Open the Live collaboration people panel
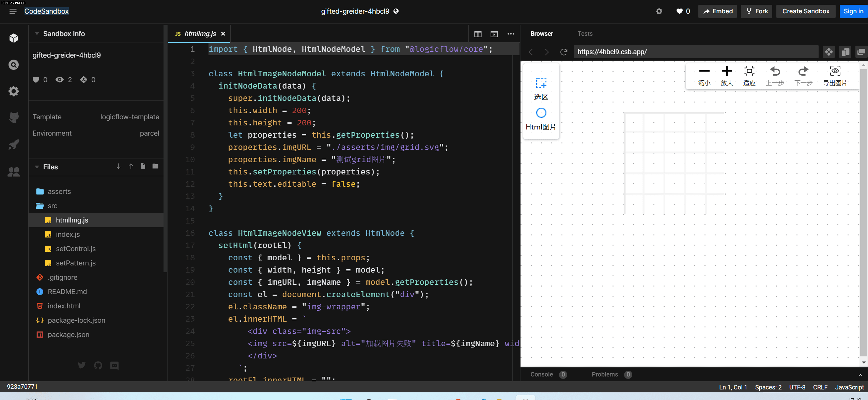This screenshot has width=868, height=400. coord(14,171)
